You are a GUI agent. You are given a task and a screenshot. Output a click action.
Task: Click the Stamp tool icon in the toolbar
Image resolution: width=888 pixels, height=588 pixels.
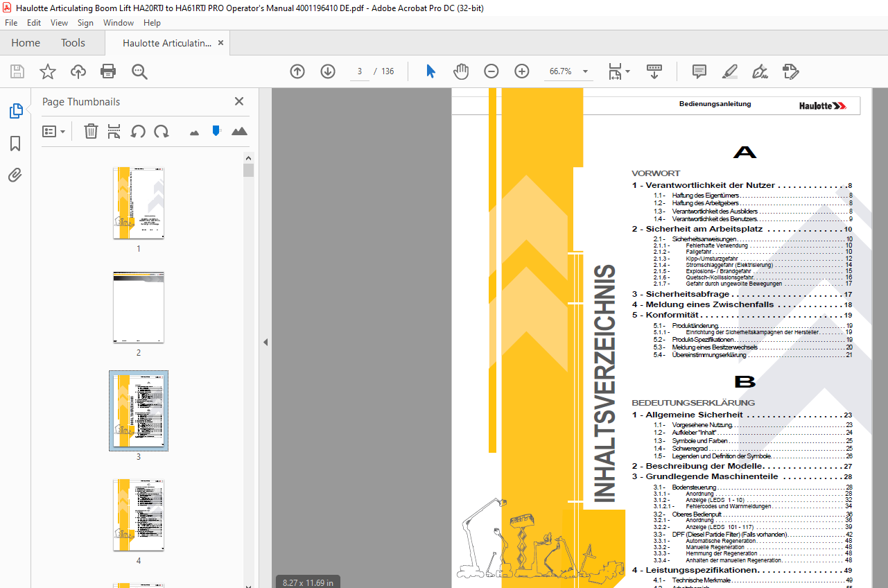[x=790, y=71]
